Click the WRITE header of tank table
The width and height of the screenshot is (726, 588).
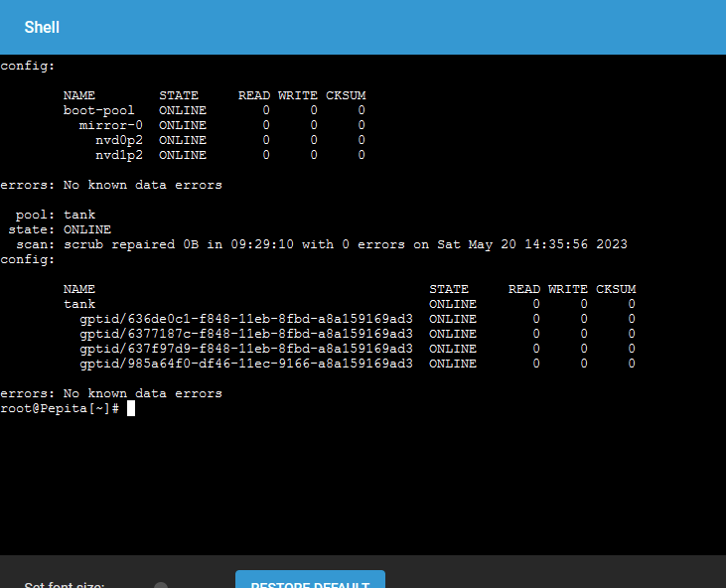(568, 289)
